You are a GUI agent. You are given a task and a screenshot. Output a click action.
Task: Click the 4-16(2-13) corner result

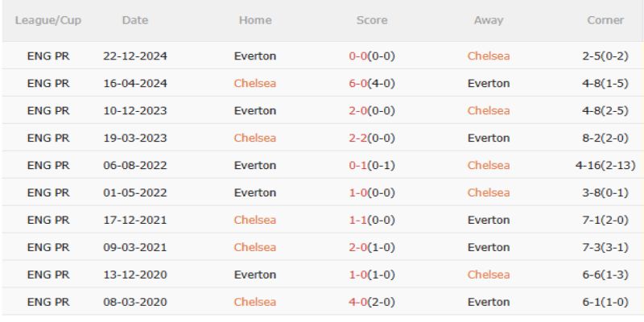click(605, 166)
